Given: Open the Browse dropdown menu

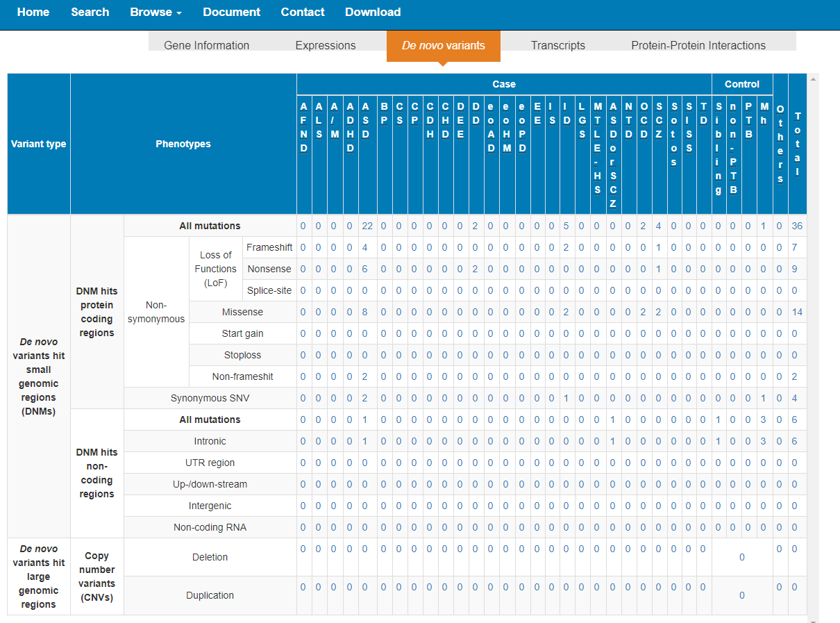Looking at the screenshot, I should (x=156, y=12).
